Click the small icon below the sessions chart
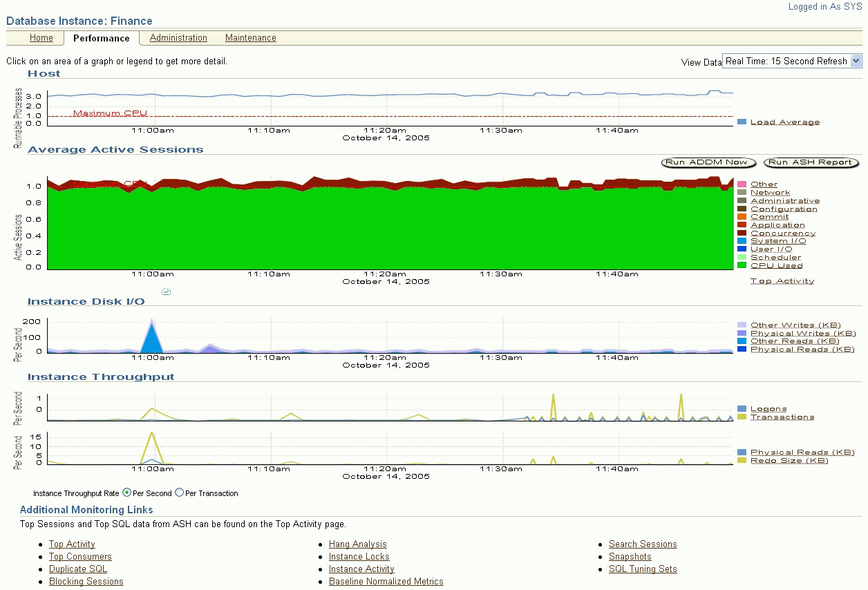Viewport: 868px width, 590px height. pyautogui.click(x=166, y=292)
